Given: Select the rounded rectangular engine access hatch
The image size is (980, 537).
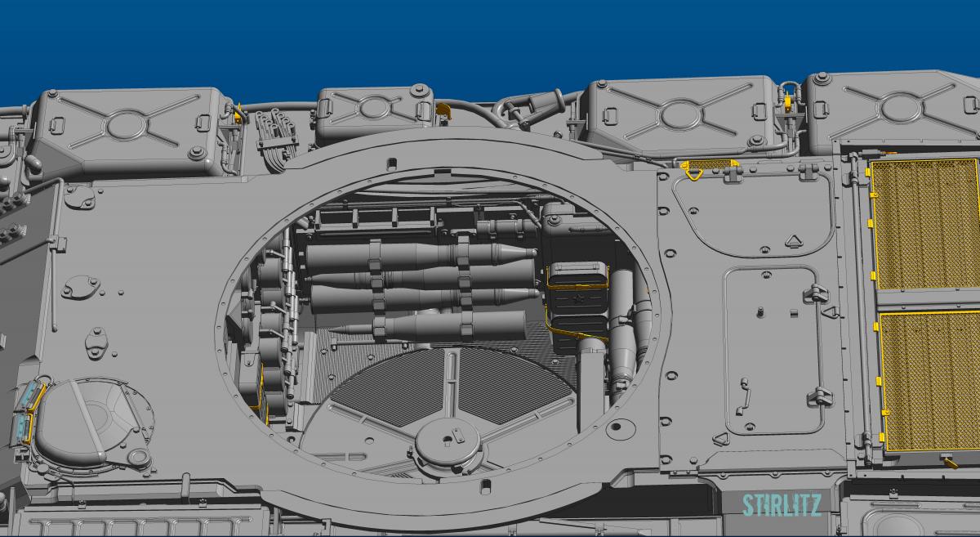Looking at the screenshot, I should 772,350.
